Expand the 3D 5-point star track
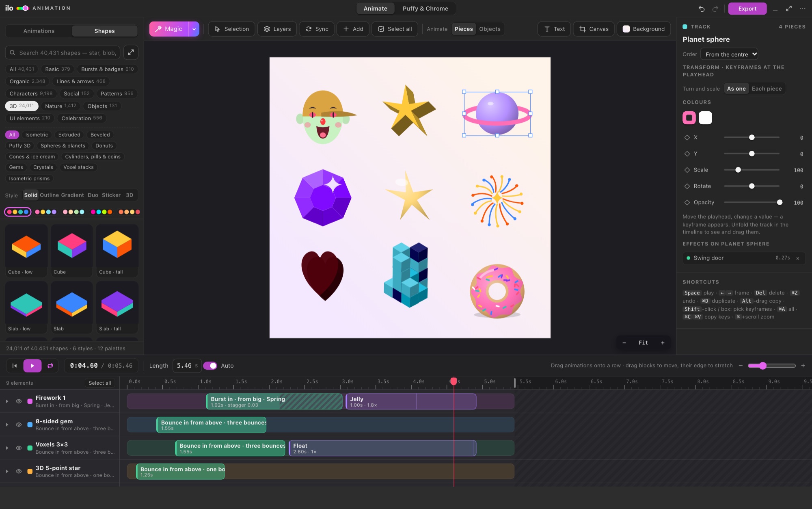812x509 pixels. click(7, 472)
